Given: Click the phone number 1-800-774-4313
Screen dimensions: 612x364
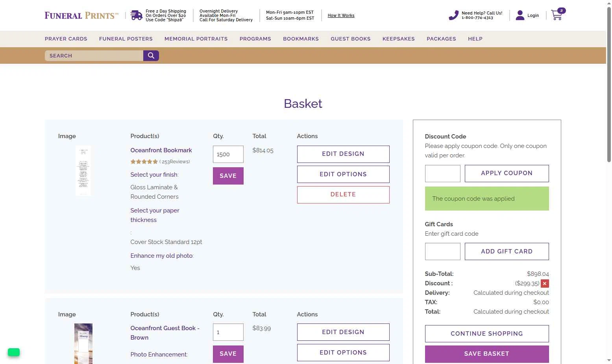Looking at the screenshot, I should coord(477,18).
